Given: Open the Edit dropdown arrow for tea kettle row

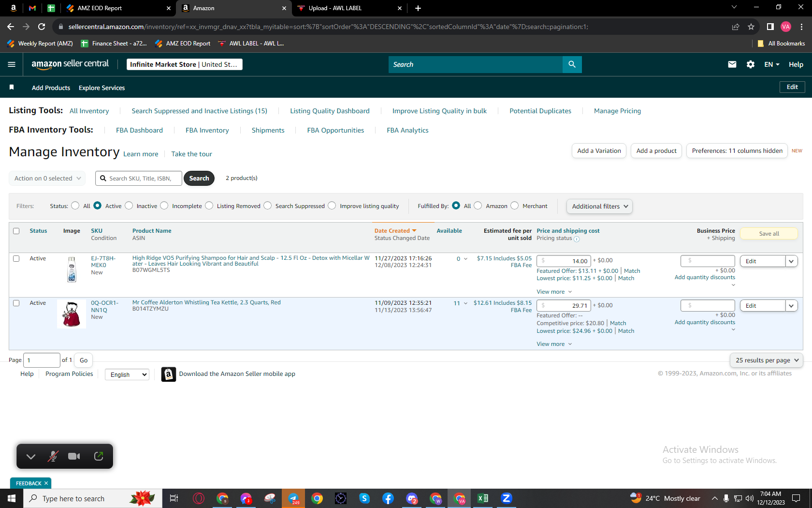Looking at the screenshot, I should click(x=791, y=306).
